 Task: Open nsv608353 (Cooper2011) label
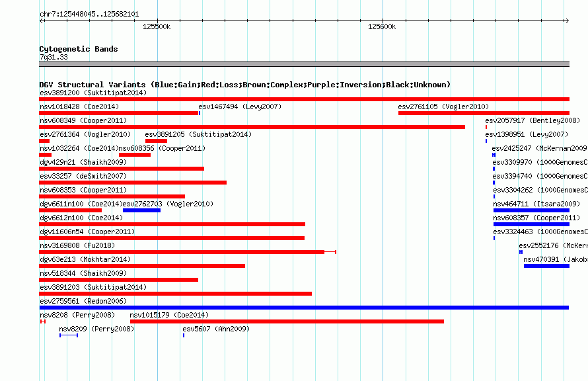click(x=83, y=190)
